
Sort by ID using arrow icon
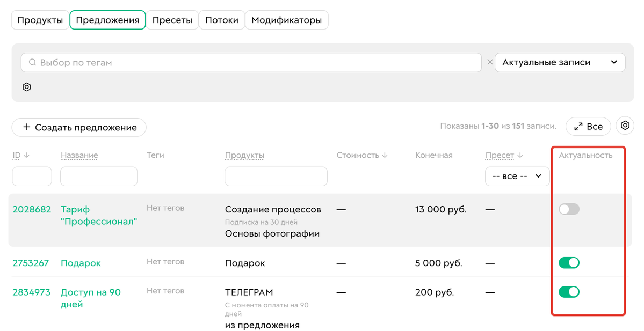coord(27,156)
